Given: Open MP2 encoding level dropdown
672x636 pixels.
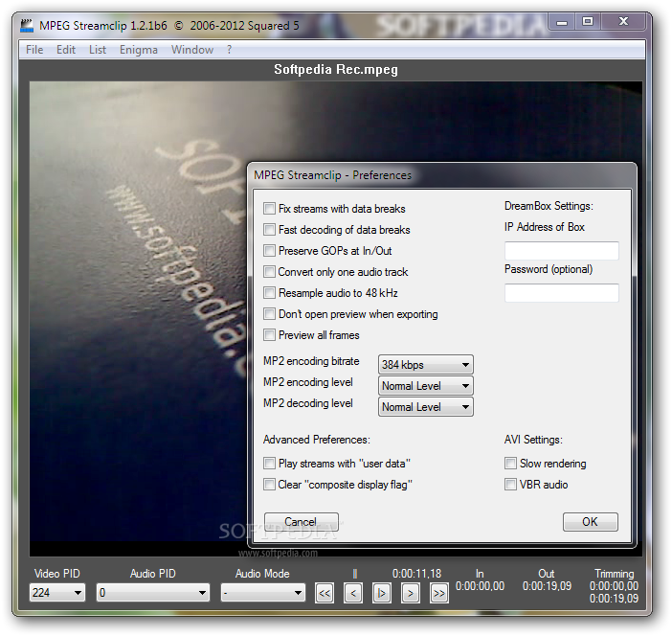Looking at the screenshot, I should tap(426, 386).
